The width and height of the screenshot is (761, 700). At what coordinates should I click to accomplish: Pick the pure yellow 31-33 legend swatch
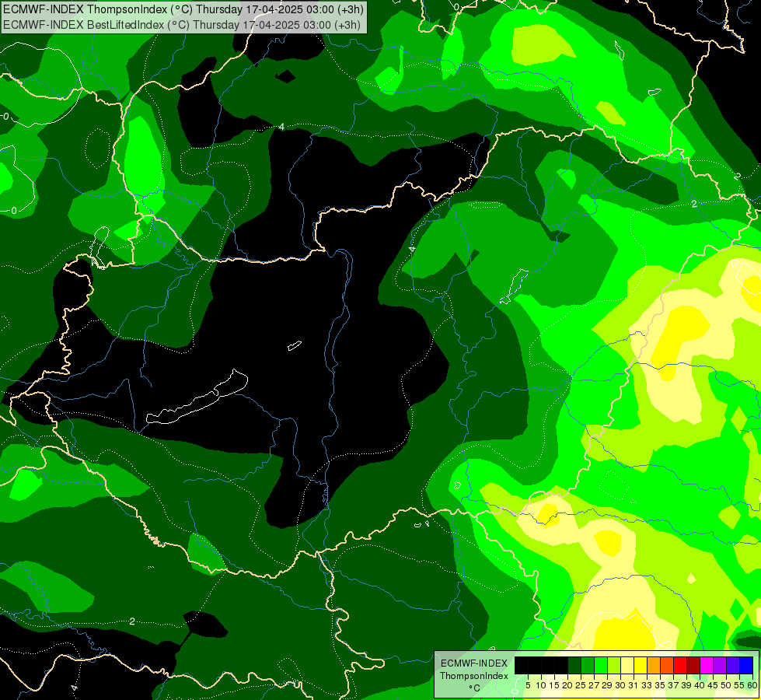(x=641, y=665)
